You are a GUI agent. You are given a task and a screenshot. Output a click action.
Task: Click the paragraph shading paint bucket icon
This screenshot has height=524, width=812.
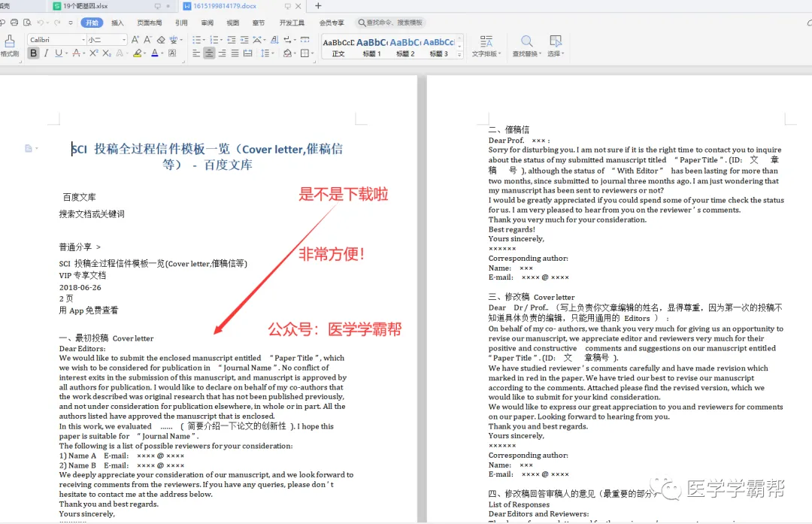coord(287,53)
